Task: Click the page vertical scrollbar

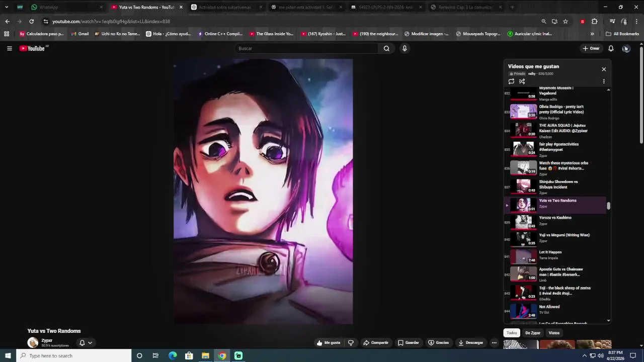Action: 641,96
